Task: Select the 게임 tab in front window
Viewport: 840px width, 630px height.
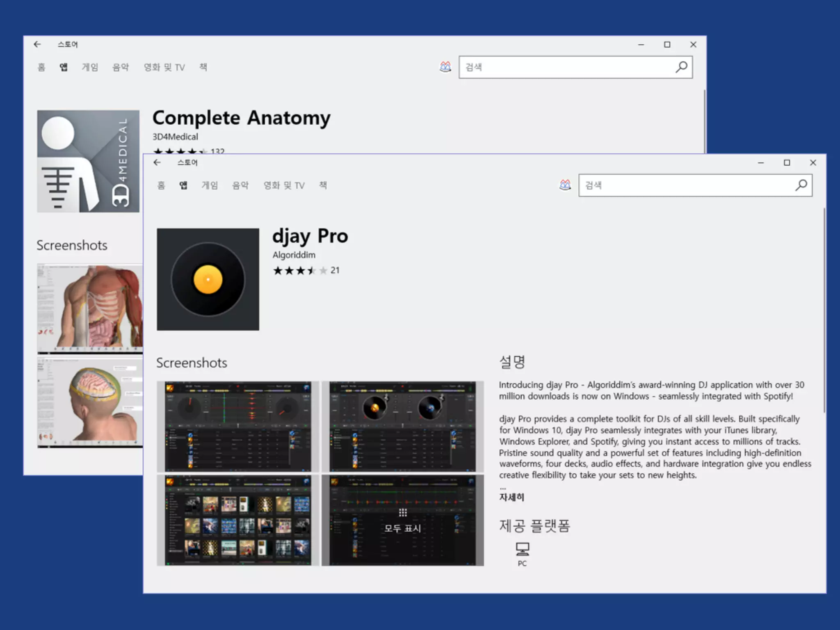Action: (x=210, y=185)
